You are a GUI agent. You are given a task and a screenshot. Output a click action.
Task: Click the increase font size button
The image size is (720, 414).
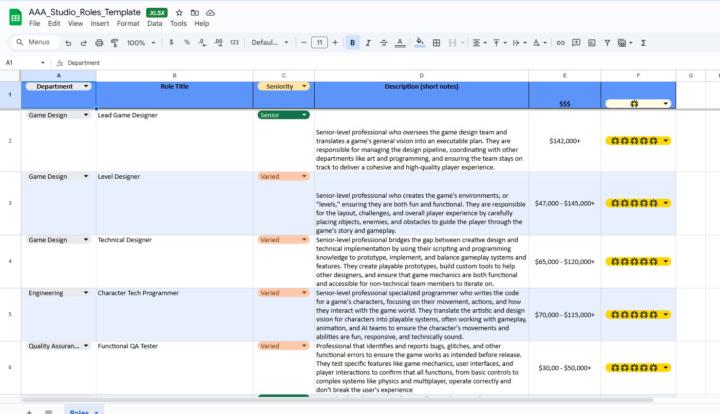(x=336, y=43)
